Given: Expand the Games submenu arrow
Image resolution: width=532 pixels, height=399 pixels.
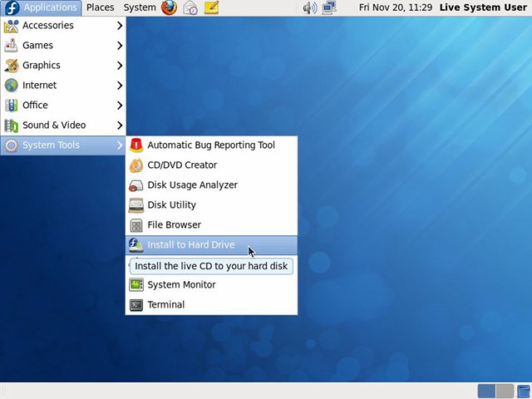Looking at the screenshot, I should (120, 46).
